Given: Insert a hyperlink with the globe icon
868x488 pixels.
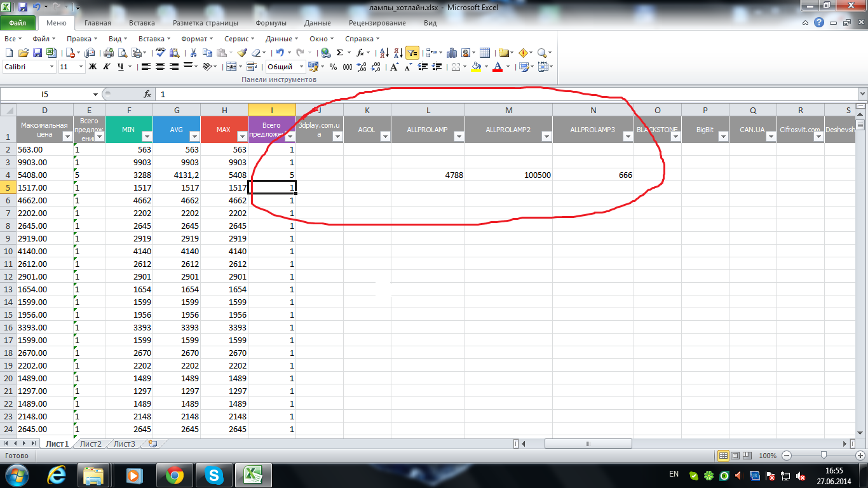Looking at the screenshot, I should (325, 53).
